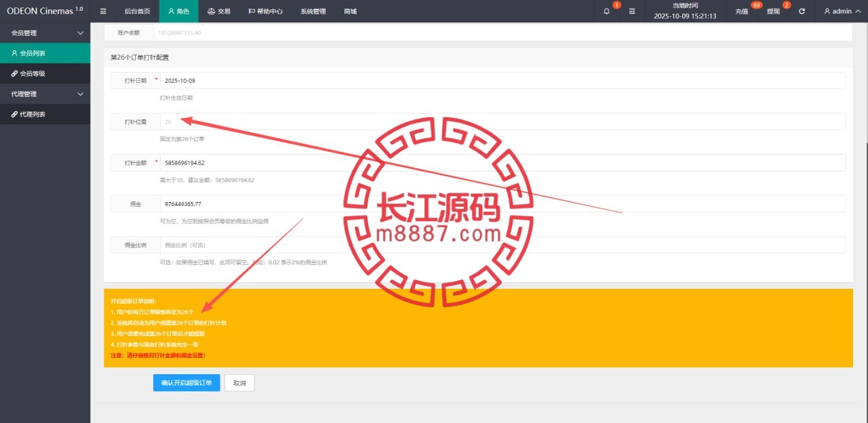Open the 商城 menu item

pyautogui.click(x=350, y=12)
